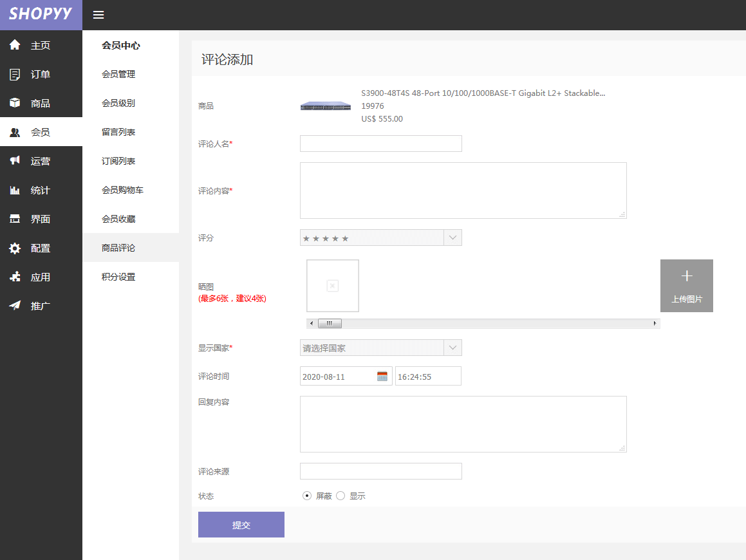746x560 pixels.
Task: Click the 会员中心 heading
Action: [121, 46]
